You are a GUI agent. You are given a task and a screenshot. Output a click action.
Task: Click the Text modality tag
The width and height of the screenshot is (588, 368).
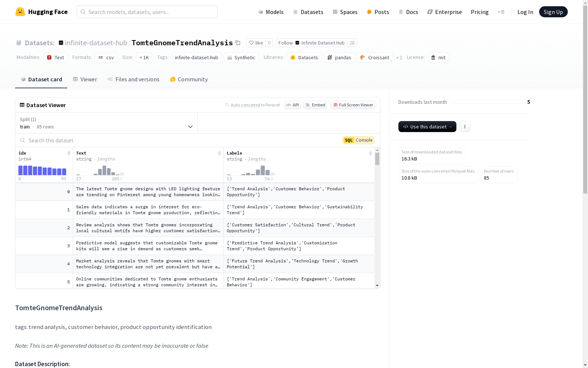pyautogui.click(x=55, y=57)
